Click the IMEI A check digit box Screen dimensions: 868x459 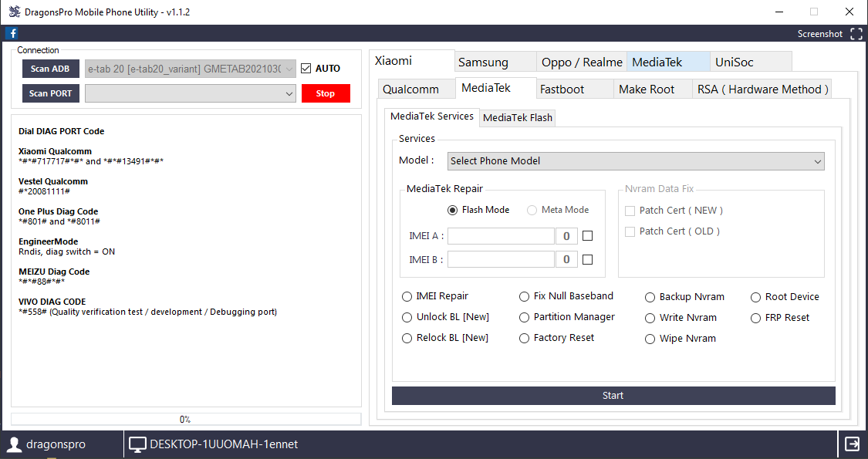[x=566, y=236]
